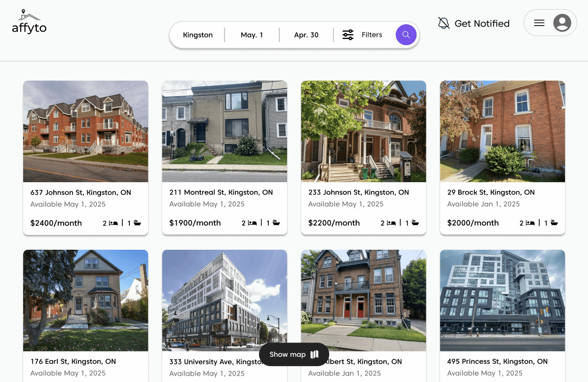The height and width of the screenshot is (382, 588).
Task: Click the Show map button
Action: 294,354
